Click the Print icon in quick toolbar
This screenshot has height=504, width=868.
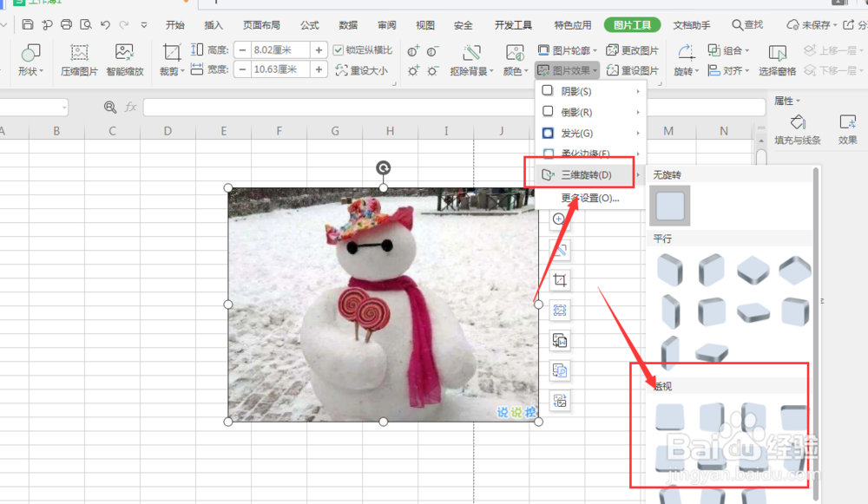point(67,24)
